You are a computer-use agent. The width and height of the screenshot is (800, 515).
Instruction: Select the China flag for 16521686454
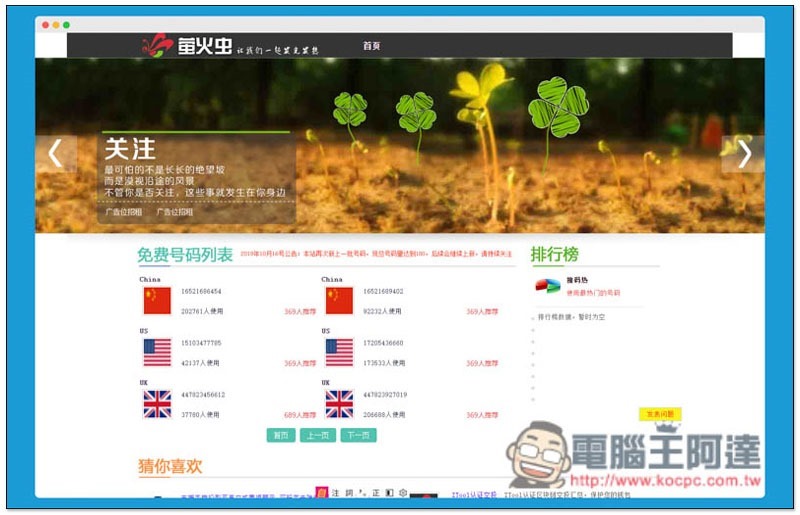(x=157, y=300)
